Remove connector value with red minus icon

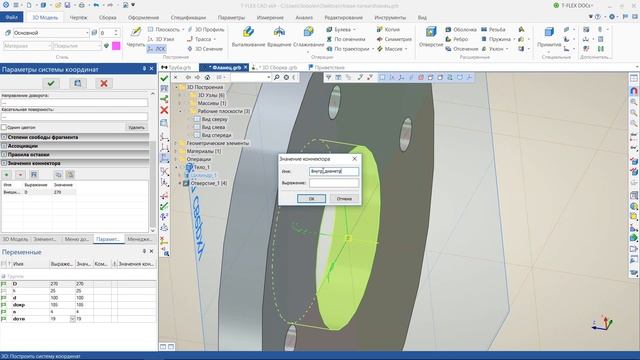point(20,175)
